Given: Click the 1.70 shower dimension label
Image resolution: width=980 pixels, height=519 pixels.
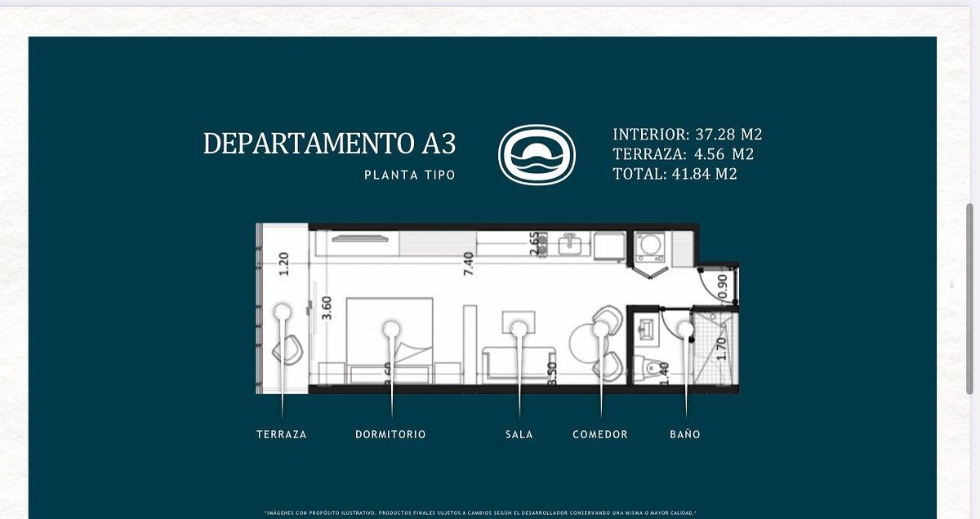Looking at the screenshot, I should point(721,348).
